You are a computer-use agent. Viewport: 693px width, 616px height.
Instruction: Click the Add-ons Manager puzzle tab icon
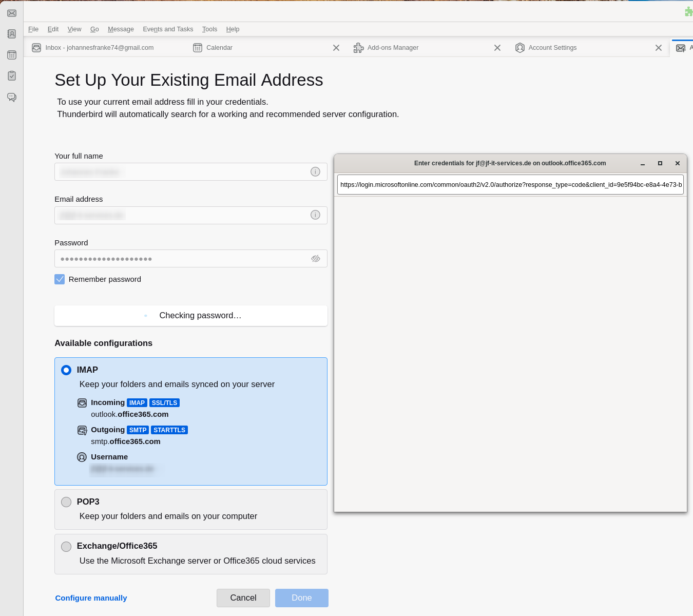pyautogui.click(x=358, y=48)
